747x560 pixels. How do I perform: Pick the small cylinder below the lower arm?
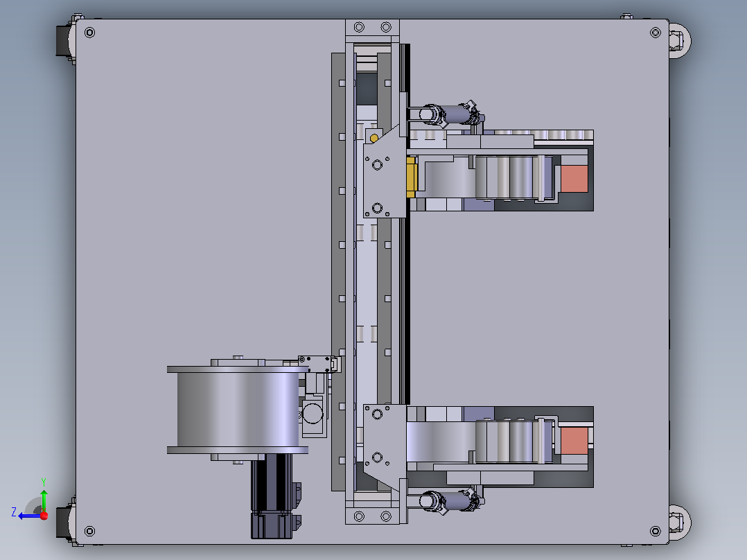pos(450,501)
